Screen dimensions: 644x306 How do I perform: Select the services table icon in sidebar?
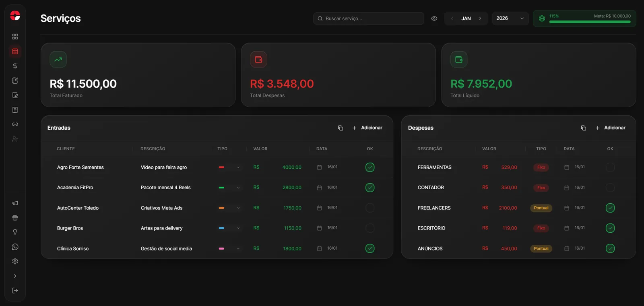coord(15,51)
